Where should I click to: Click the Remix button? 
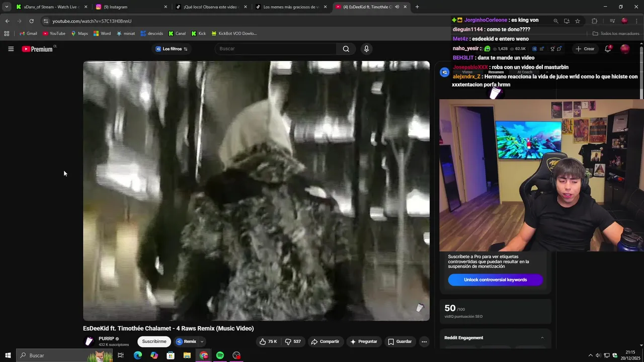pos(186,341)
